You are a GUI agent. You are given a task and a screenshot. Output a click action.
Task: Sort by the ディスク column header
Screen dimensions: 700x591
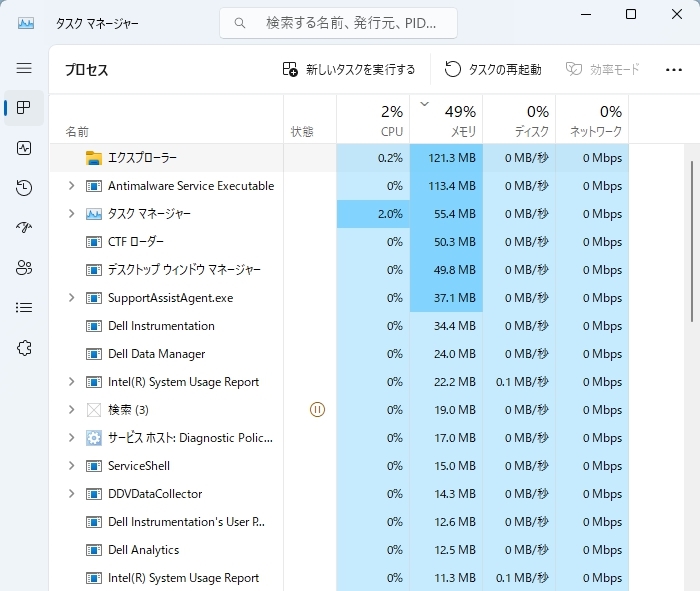click(519, 120)
